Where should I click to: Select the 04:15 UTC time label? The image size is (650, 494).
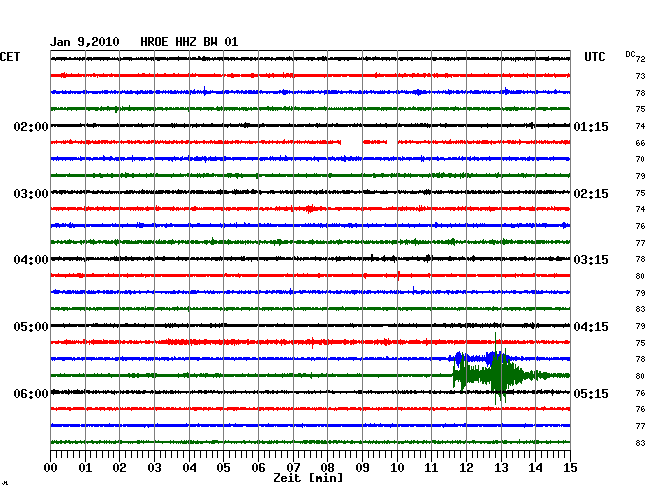click(591, 327)
